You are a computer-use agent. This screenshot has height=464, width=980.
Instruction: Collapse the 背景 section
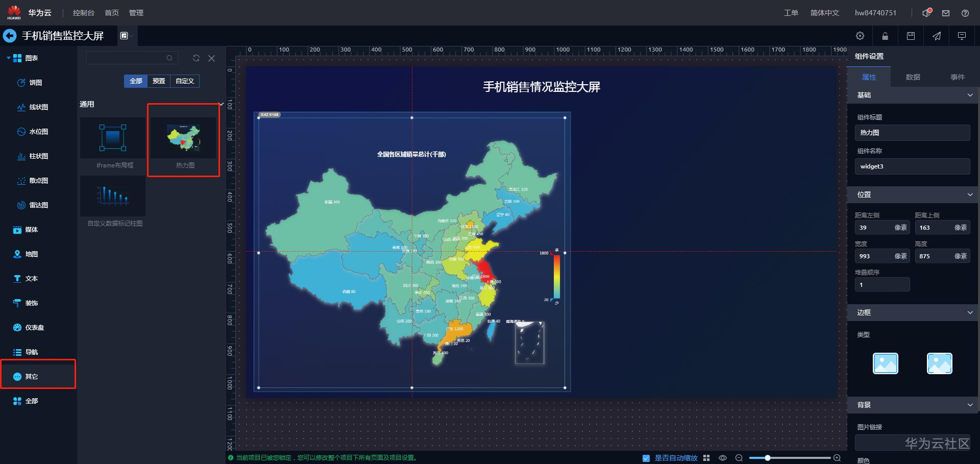click(x=970, y=405)
